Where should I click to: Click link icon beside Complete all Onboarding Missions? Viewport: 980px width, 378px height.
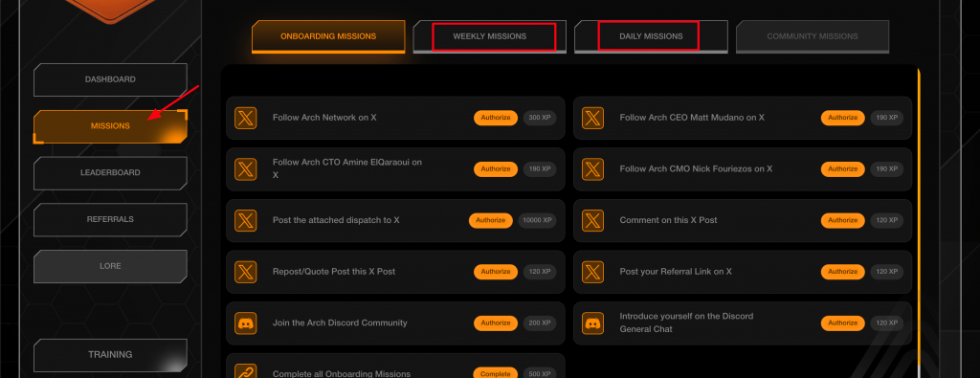coord(246,371)
